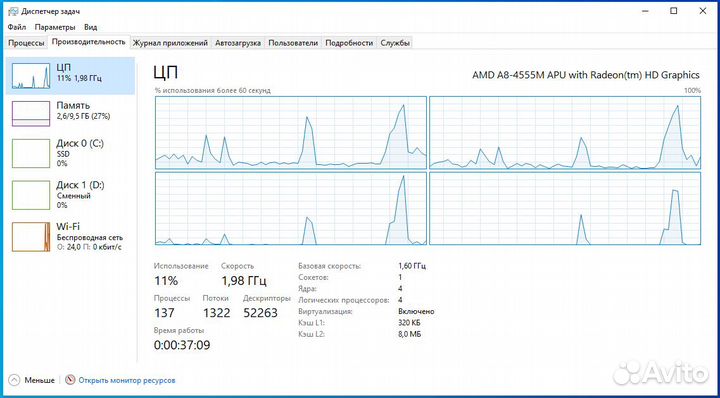Click the 320 КБ L1 cache value
The width and height of the screenshot is (720, 398).
pos(410,323)
